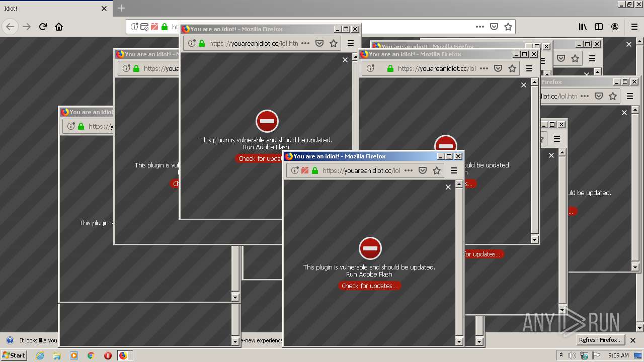Click scrollbar down arrow in frontmost popup
The height and width of the screenshot is (362, 644).
point(459,341)
